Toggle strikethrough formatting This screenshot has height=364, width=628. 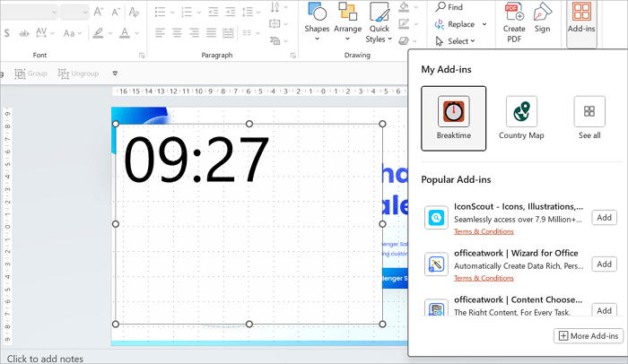click(24, 33)
